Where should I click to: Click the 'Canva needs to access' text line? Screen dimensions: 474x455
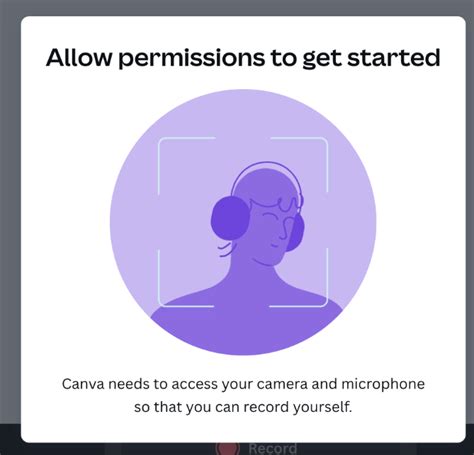click(243, 384)
